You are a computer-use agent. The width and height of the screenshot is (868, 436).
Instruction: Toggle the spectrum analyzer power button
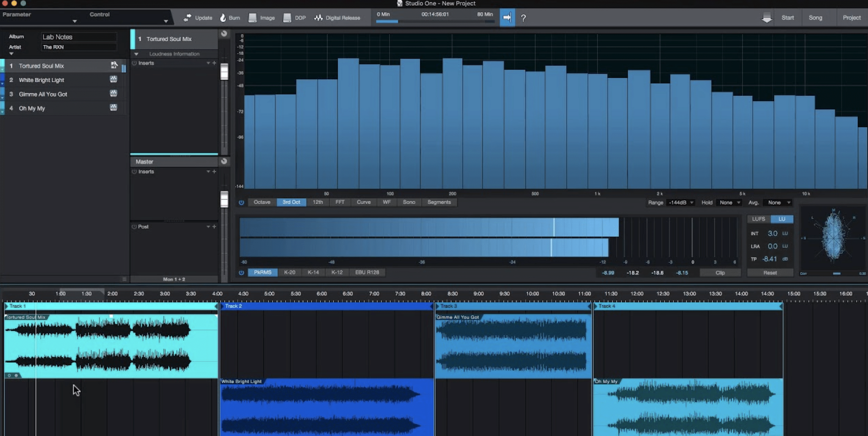(x=241, y=202)
